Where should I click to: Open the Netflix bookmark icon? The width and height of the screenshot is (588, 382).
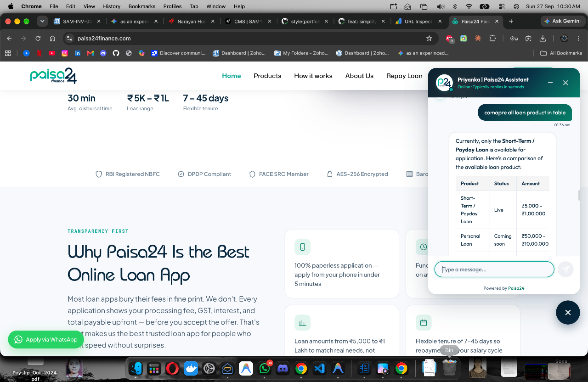point(39,53)
